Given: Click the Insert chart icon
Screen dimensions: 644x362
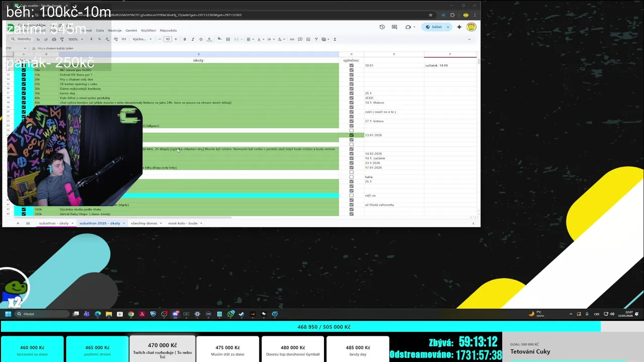Looking at the screenshot, I should click(308, 39).
